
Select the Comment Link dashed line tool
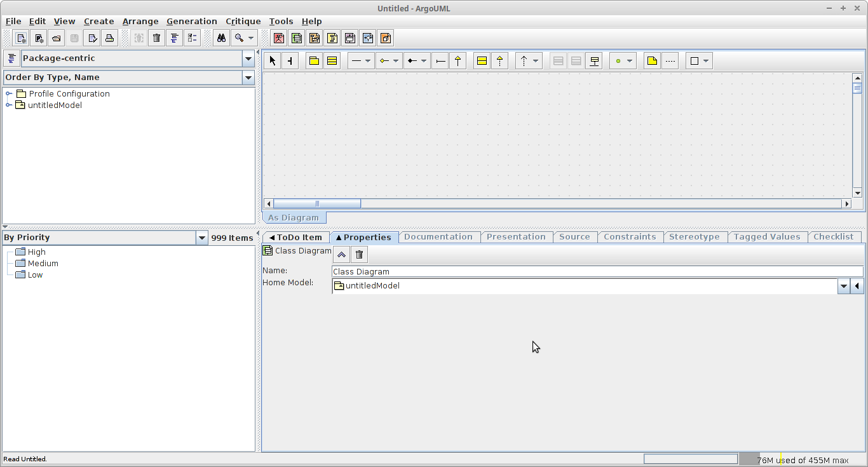tap(670, 61)
